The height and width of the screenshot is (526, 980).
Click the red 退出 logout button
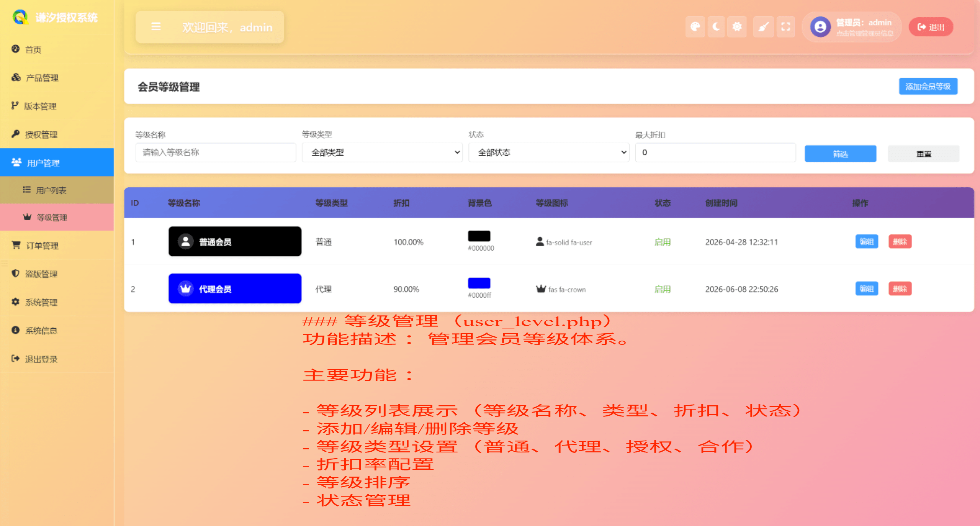click(931, 27)
